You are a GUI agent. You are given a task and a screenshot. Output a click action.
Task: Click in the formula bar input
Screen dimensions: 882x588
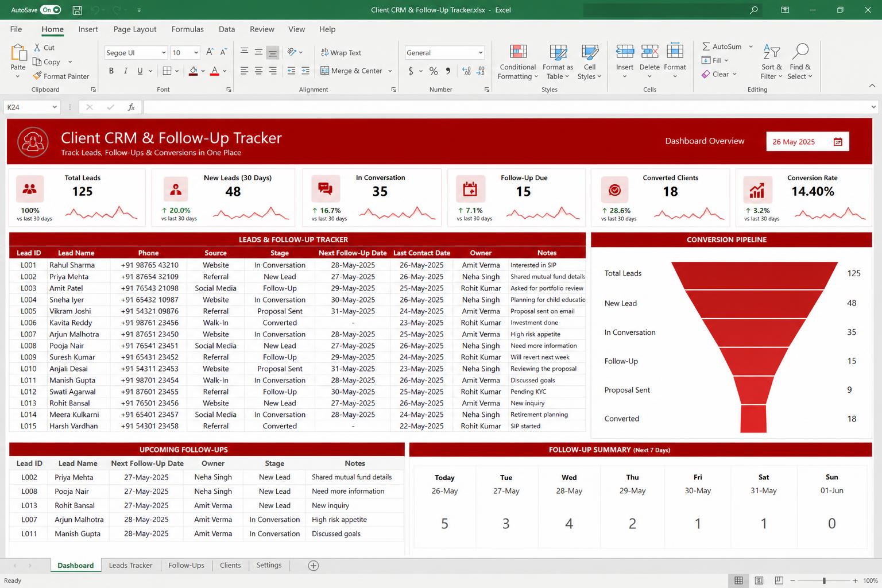[x=505, y=107]
